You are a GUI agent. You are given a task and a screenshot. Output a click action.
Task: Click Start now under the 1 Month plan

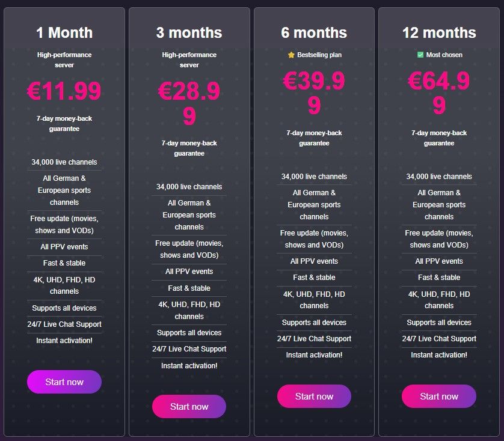pyautogui.click(x=64, y=382)
